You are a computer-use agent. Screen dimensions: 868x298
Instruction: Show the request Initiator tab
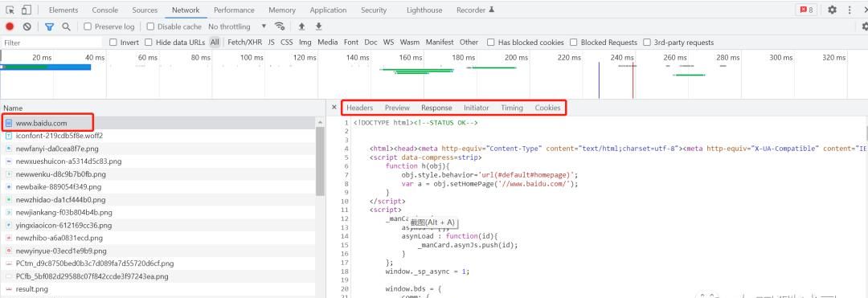pos(477,108)
